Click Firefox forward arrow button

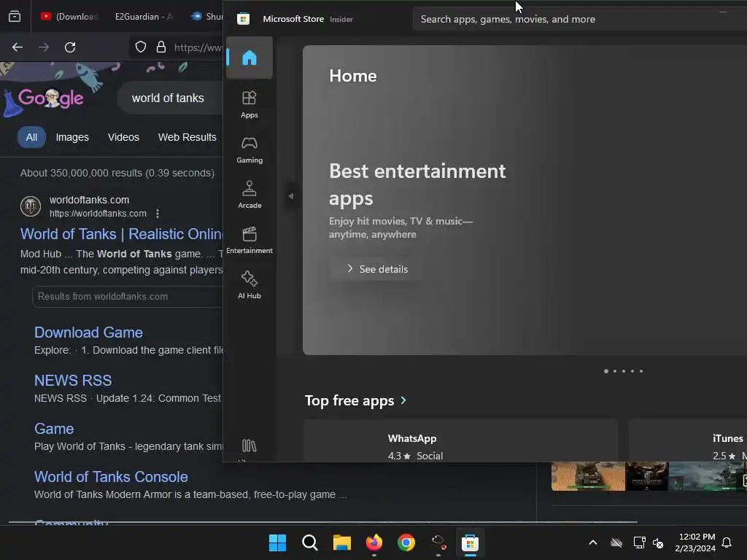[x=44, y=47]
